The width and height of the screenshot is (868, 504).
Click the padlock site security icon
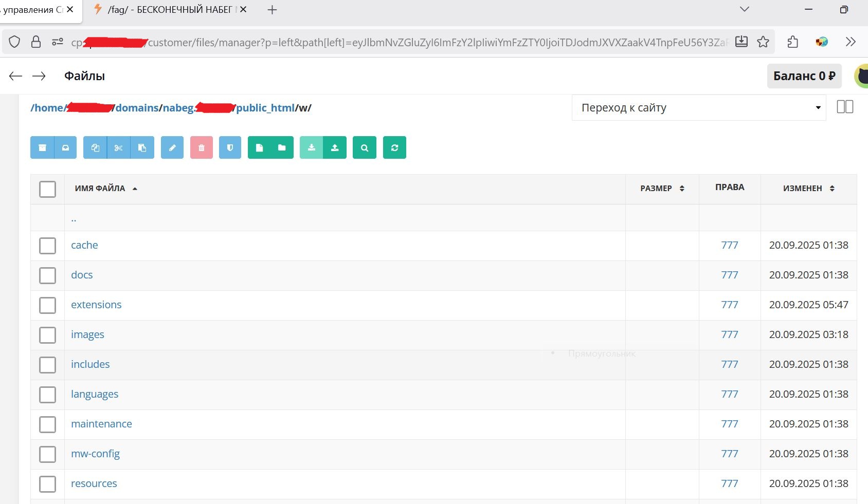36,42
